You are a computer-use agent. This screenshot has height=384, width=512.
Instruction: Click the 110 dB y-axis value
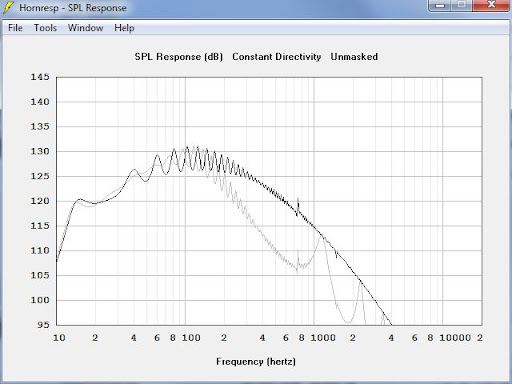(x=40, y=250)
